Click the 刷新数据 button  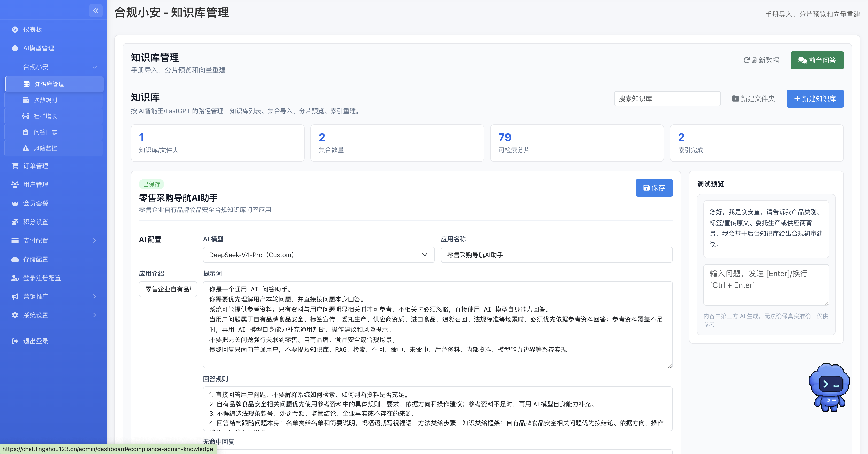coord(761,60)
